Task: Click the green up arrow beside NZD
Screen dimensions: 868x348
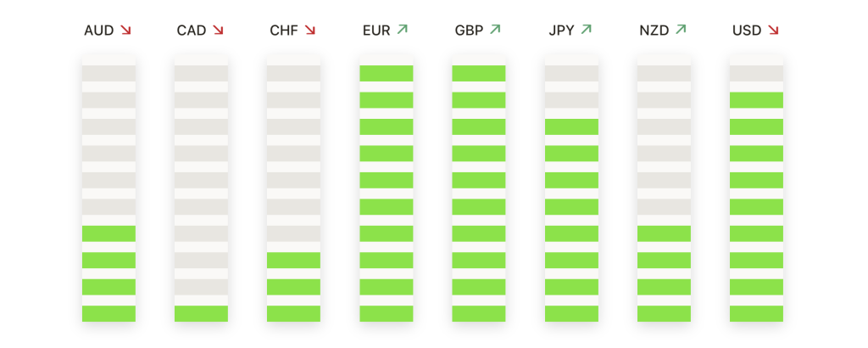Action: coord(681,30)
